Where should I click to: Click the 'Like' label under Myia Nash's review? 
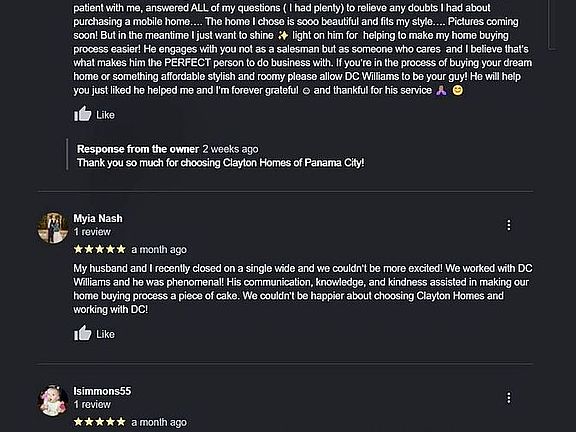point(105,334)
